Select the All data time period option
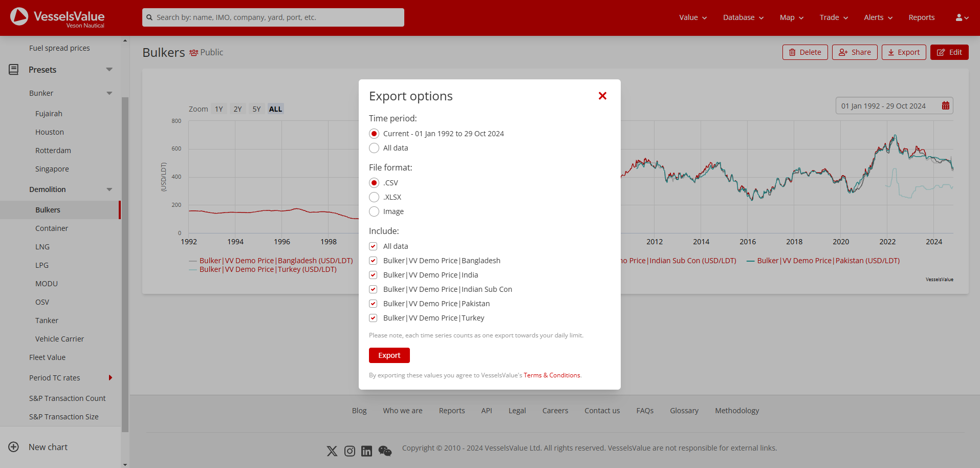The height and width of the screenshot is (468, 980). 374,148
